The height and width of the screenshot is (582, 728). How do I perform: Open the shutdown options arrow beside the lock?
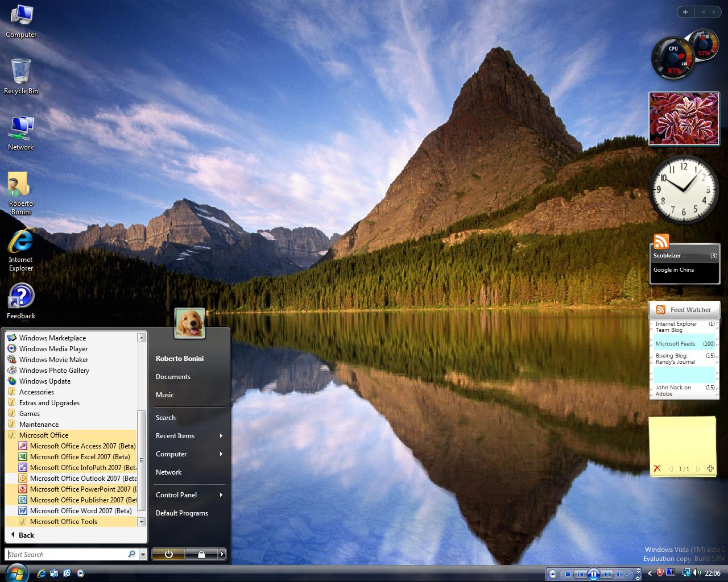(x=222, y=554)
